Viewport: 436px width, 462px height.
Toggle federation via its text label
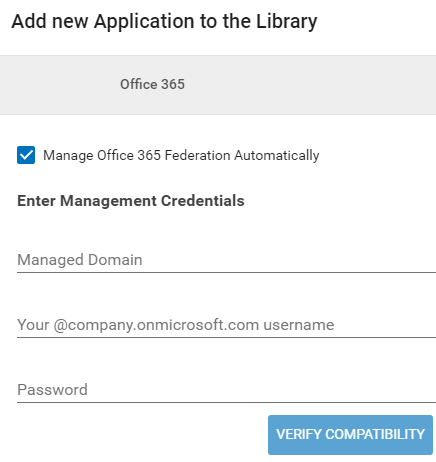[181, 156]
